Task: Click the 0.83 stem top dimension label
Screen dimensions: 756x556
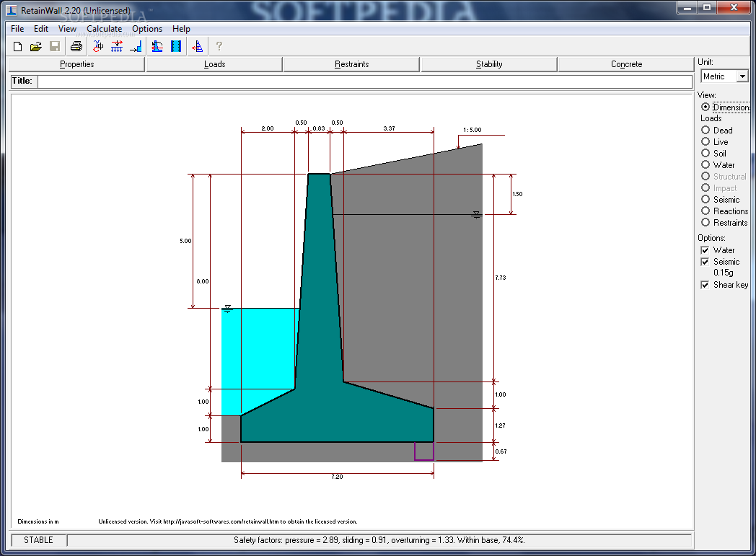Action: pyautogui.click(x=319, y=128)
